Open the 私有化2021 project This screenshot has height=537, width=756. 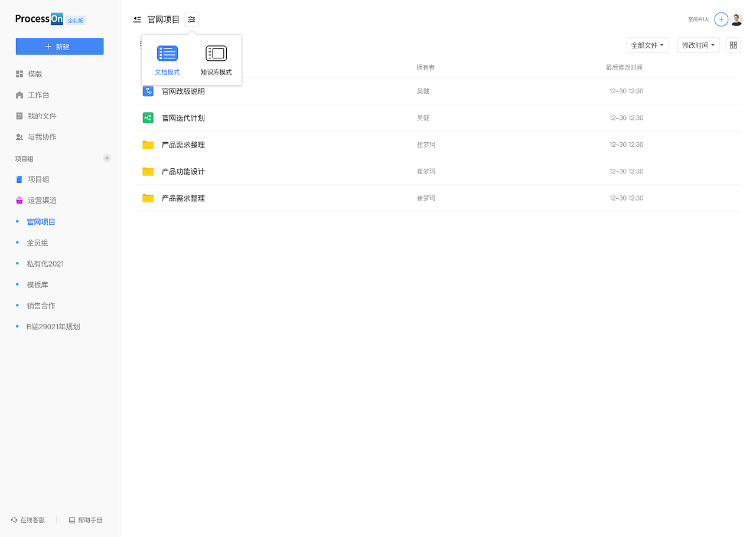point(45,264)
